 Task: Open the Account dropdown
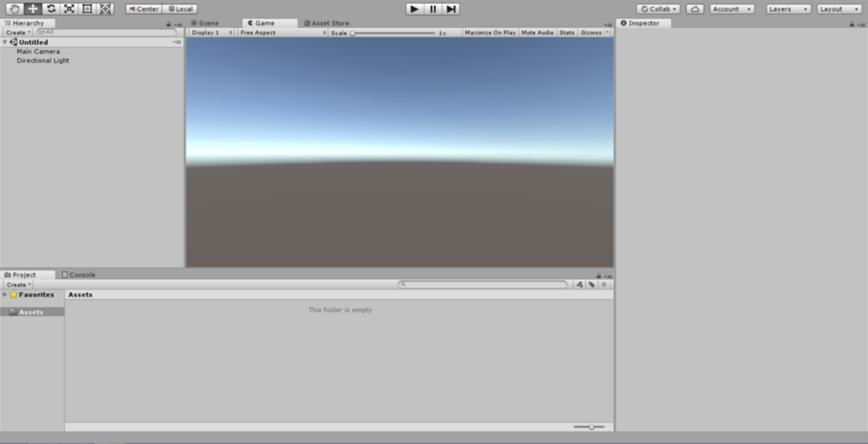coord(732,9)
